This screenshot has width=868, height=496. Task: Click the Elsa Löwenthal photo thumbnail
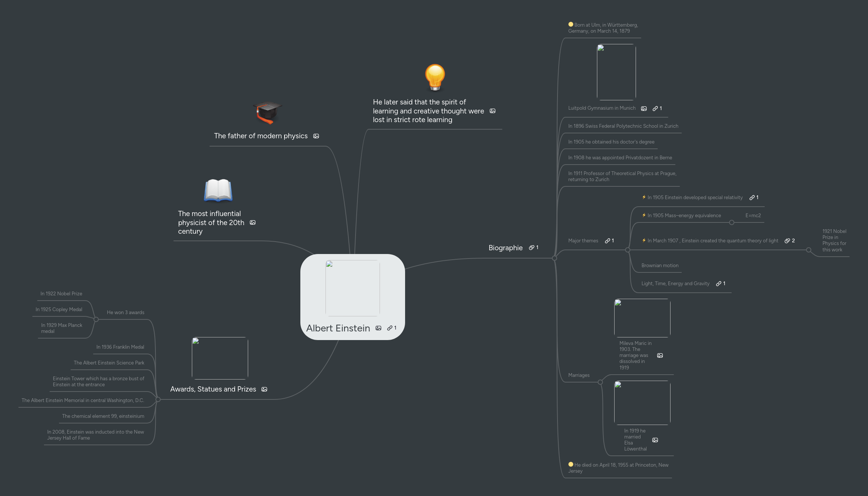click(x=642, y=402)
